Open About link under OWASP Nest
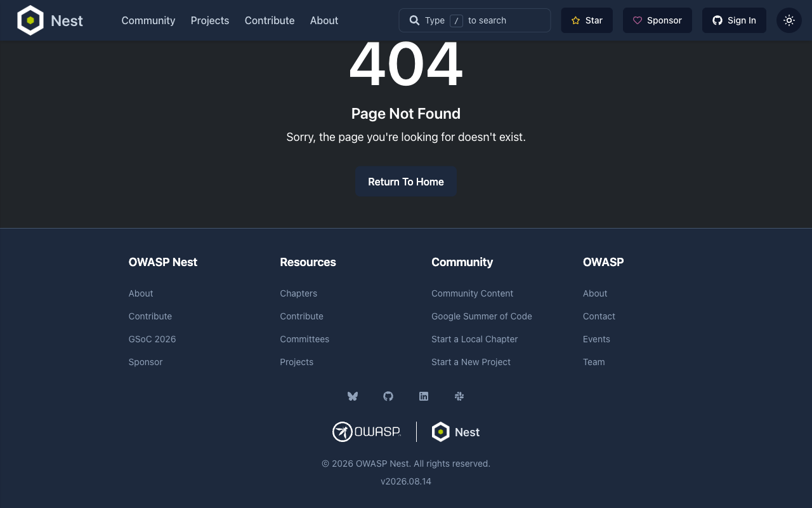The height and width of the screenshot is (508, 812). pos(141,293)
